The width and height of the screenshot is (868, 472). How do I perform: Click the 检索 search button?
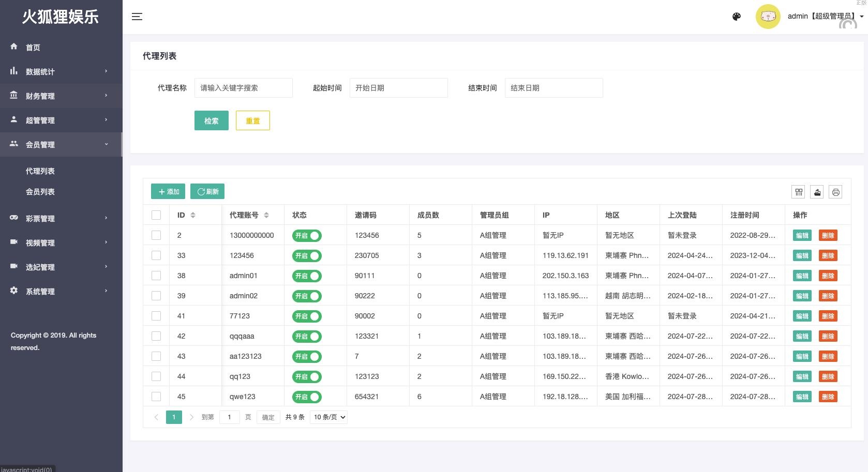coord(211,120)
